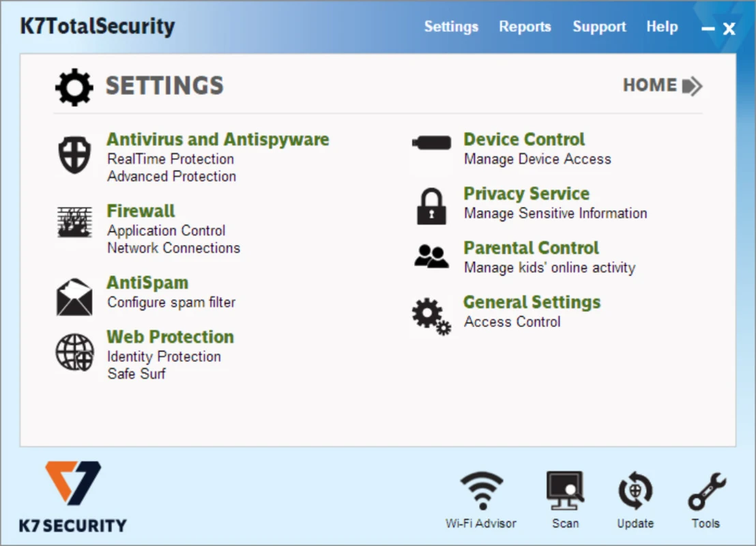Open the Help menu

(662, 27)
